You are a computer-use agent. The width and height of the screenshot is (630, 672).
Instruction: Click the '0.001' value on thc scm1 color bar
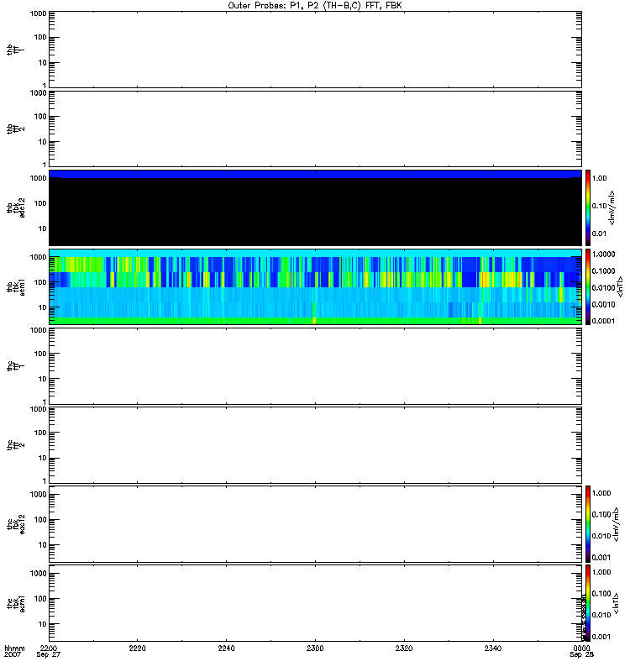601,637
